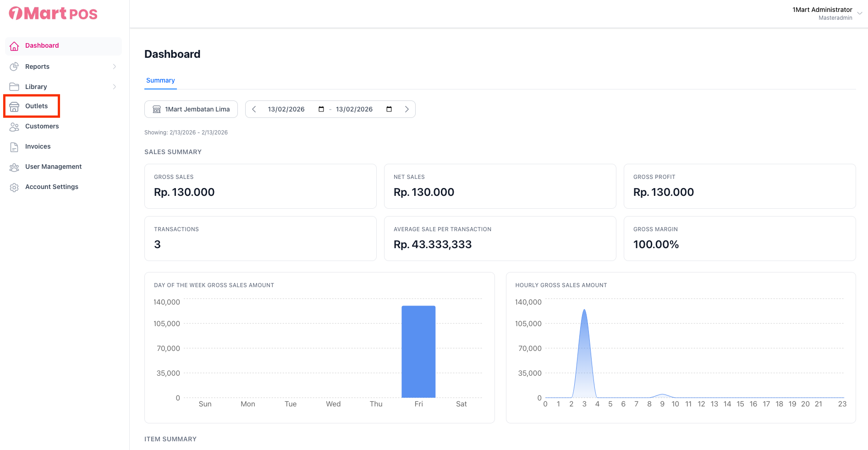Screen dimensions: 868x450
Task: Click the 1Mart POS logo
Action: pos(53,14)
